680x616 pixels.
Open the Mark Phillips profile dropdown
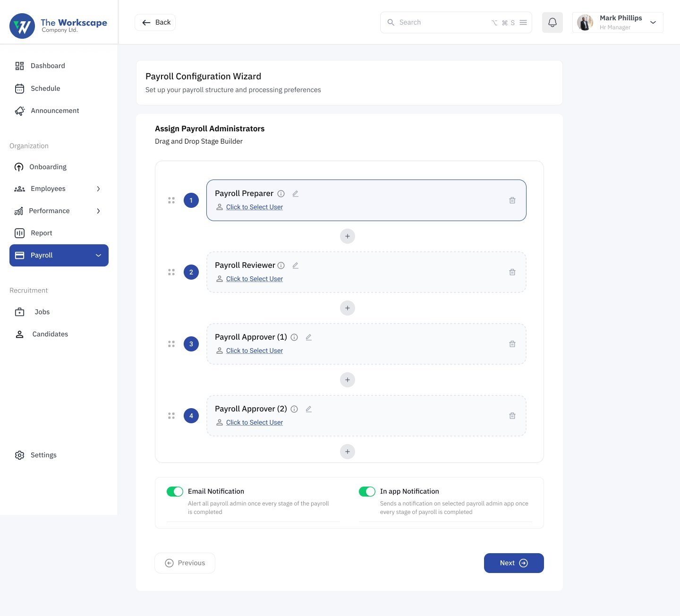point(618,23)
